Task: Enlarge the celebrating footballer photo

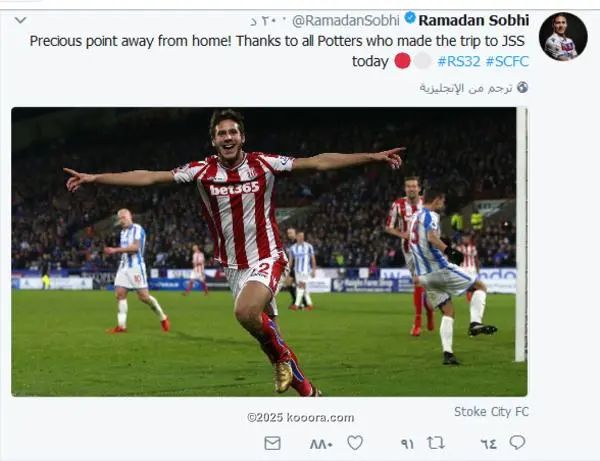Action: pos(269,252)
